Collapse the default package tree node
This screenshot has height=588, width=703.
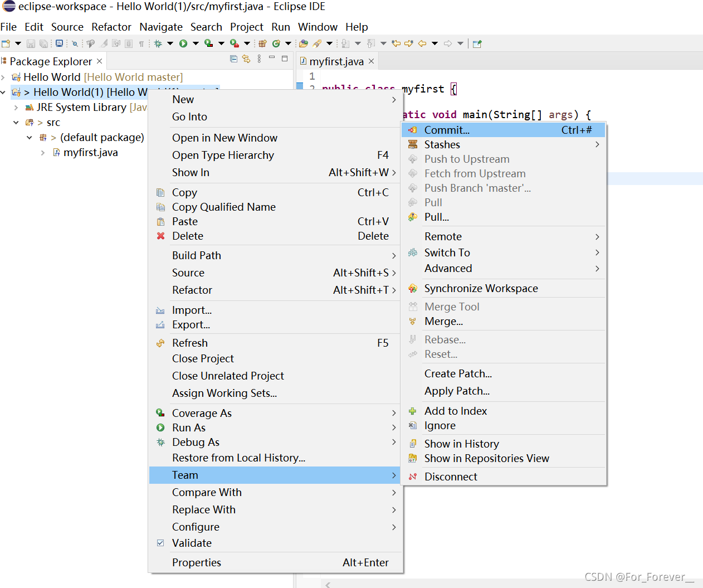pyautogui.click(x=30, y=138)
